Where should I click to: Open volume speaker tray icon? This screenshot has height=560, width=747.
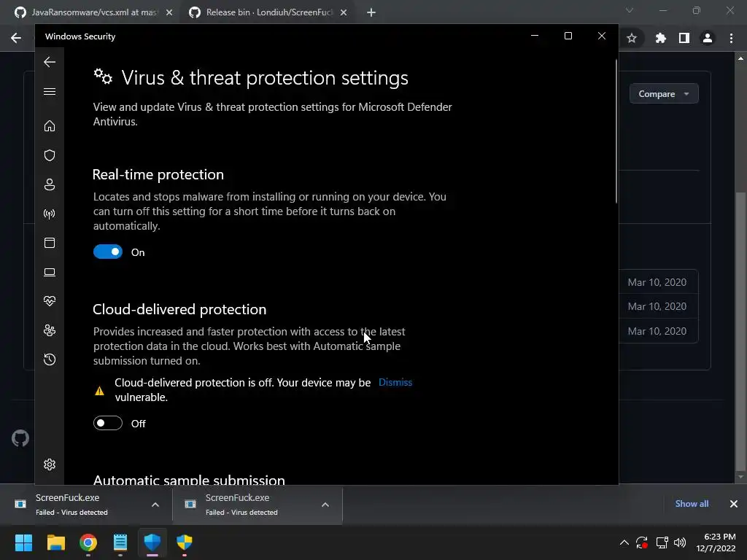(680, 542)
